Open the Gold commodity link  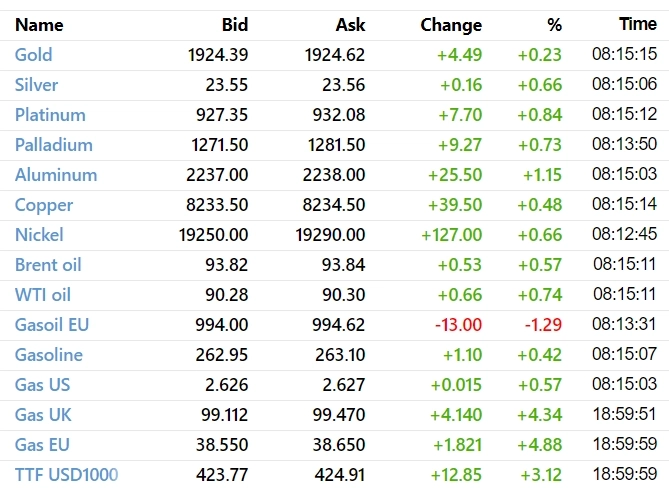pyautogui.click(x=33, y=55)
